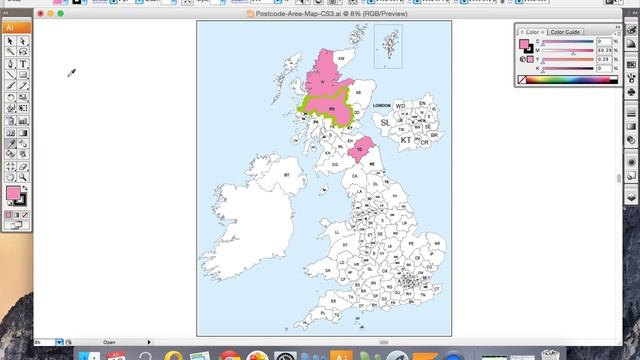Reset to default fill and stroke
640x360 pixels.
(x=9, y=203)
